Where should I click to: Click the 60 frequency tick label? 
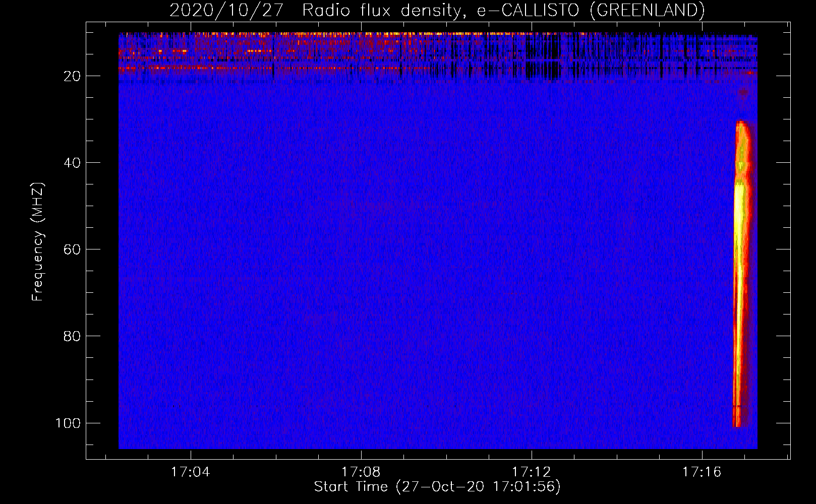click(x=72, y=249)
